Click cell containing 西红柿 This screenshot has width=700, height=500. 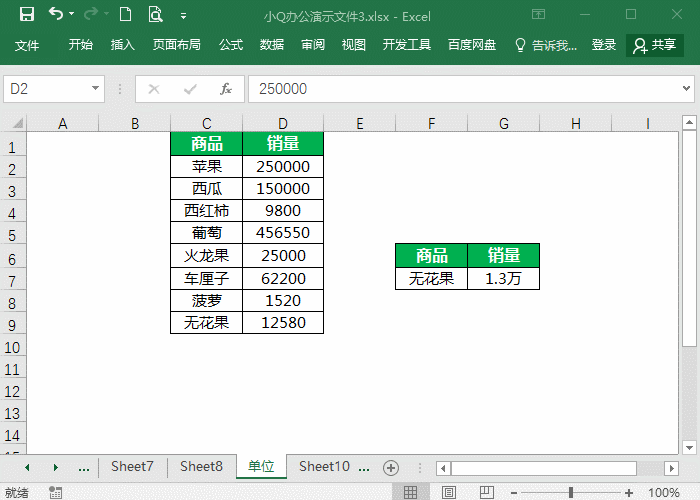[x=207, y=210]
